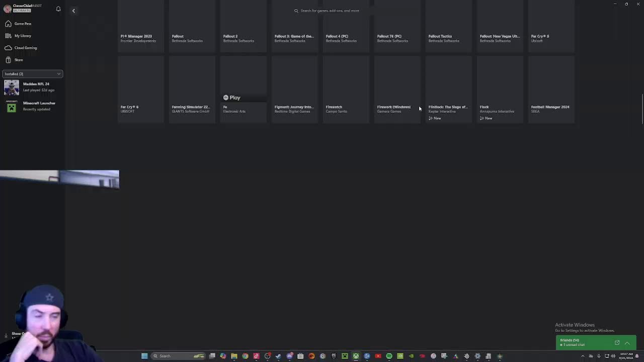This screenshot has height=362, width=644.
Task: Open the Xbox app icon in the taskbar
Action: (356, 356)
